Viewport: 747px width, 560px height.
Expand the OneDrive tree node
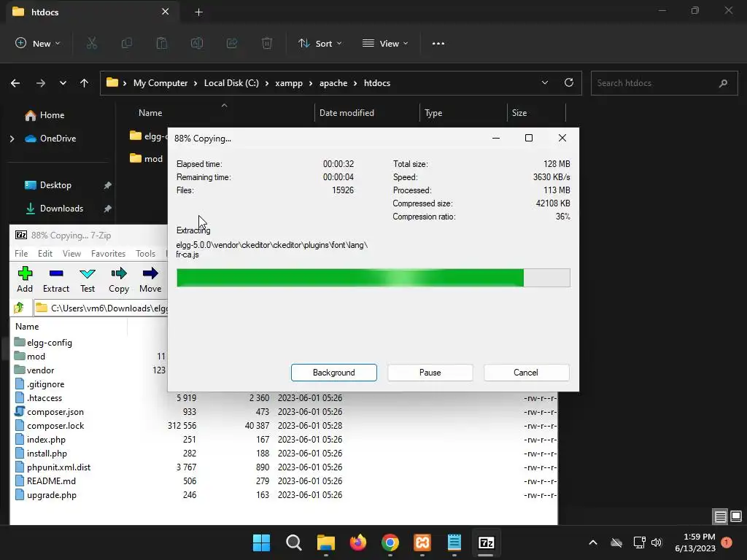12,139
